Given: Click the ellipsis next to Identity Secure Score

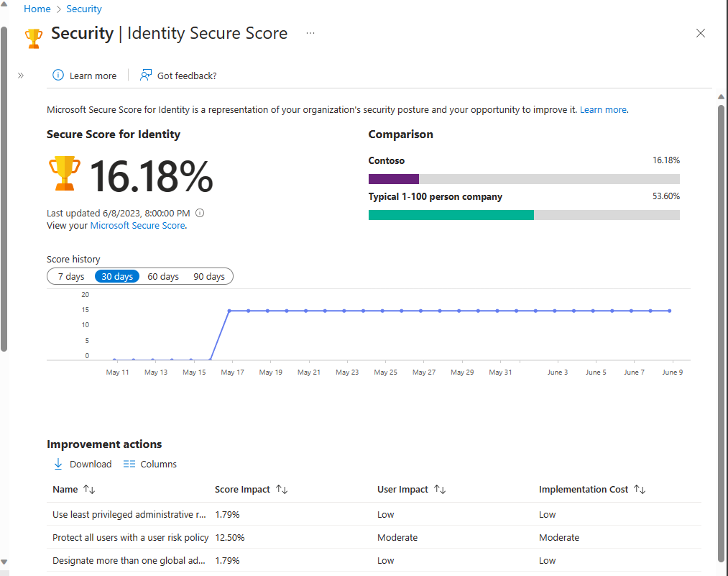Looking at the screenshot, I should 310,33.
